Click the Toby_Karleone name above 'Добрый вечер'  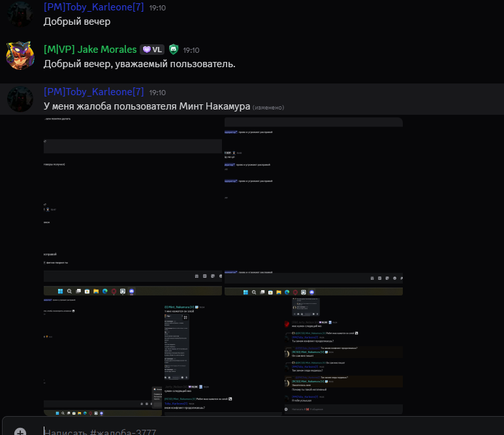(93, 7)
